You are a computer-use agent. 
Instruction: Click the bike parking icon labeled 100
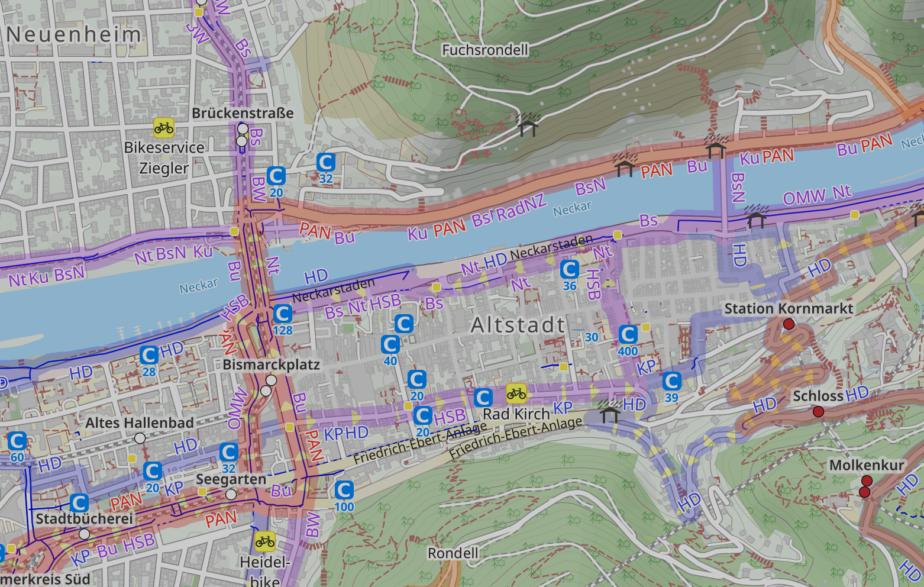pyautogui.click(x=344, y=490)
